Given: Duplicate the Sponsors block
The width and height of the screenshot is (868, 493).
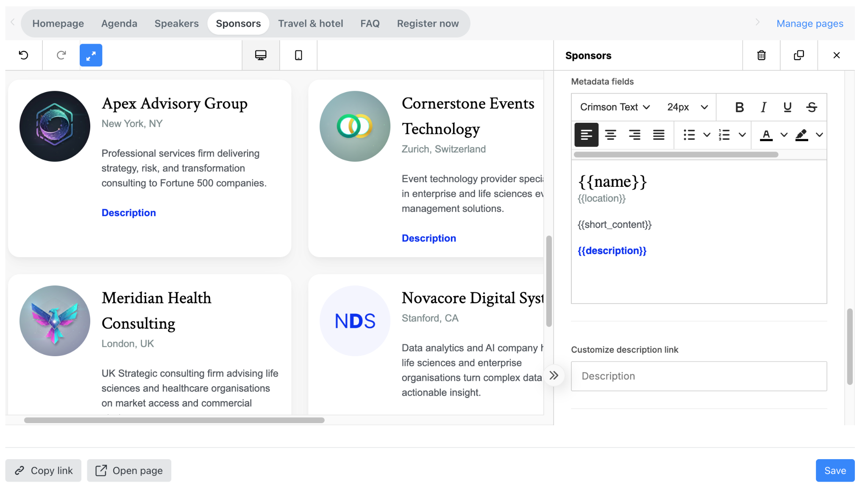Looking at the screenshot, I should [x=798, y=55].
